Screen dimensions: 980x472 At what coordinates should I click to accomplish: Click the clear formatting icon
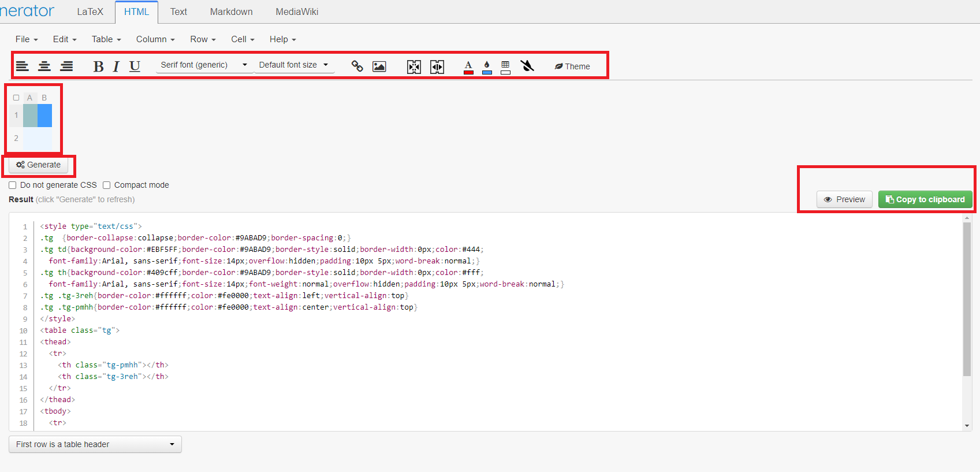click(527, 66)
